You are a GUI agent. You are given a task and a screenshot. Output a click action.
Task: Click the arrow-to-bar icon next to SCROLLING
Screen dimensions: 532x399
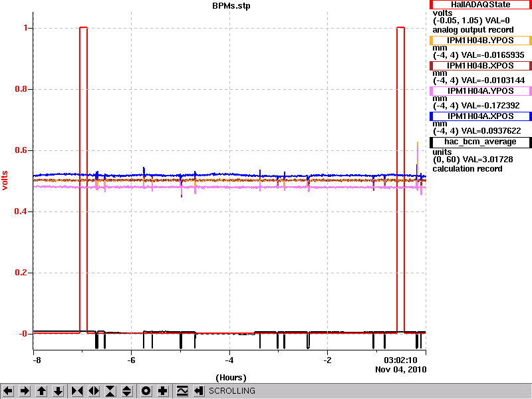pyautogui.click(x=199, y=391)
